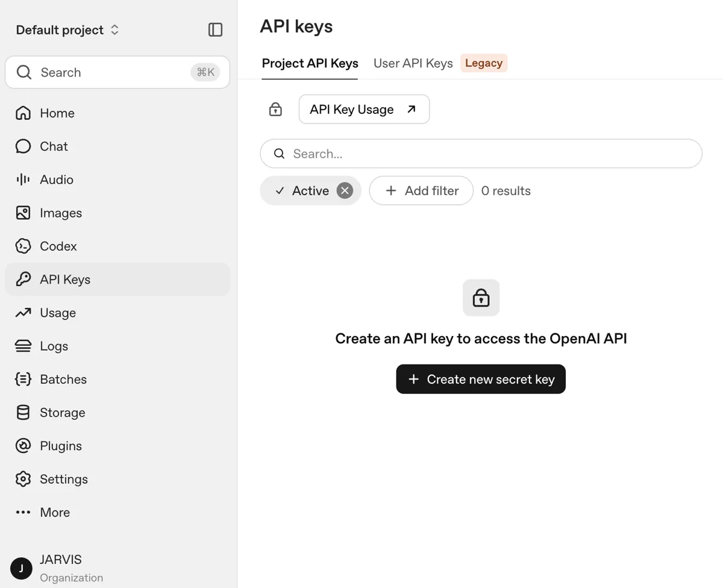
Task: Click the Images picture icon
Action: (23, 213)
